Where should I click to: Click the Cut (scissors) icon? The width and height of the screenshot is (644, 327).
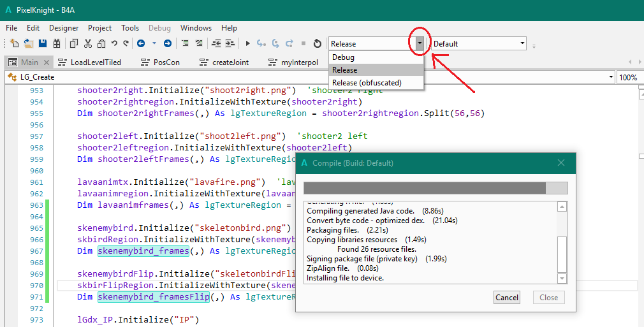coord(87,43)
